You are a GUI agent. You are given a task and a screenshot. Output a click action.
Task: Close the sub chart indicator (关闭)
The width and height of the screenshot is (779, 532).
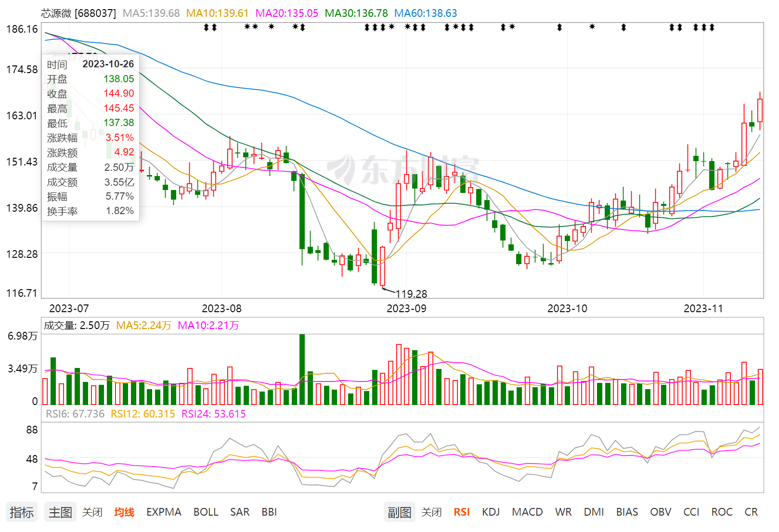coord(431,512)
